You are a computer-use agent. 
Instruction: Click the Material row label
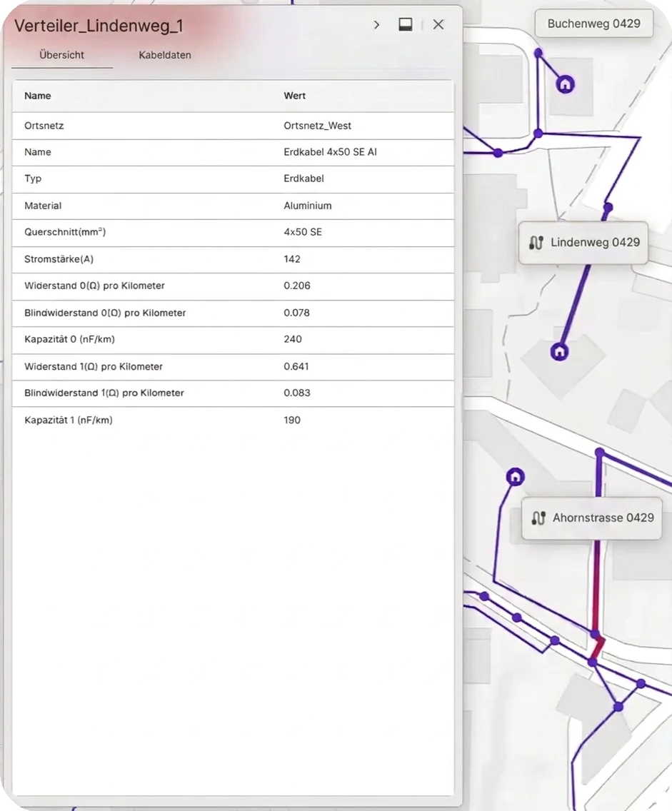tap(43, 206)
